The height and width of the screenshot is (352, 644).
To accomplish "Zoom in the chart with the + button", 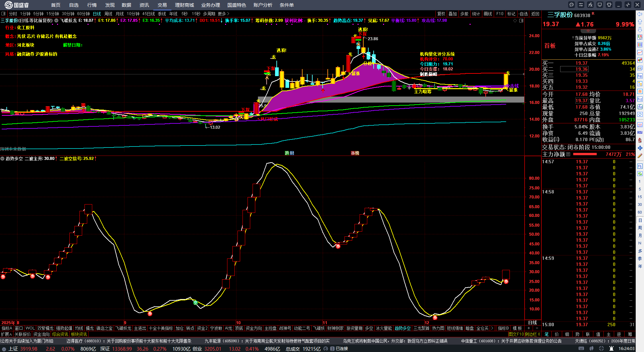I will pos(529,328).
